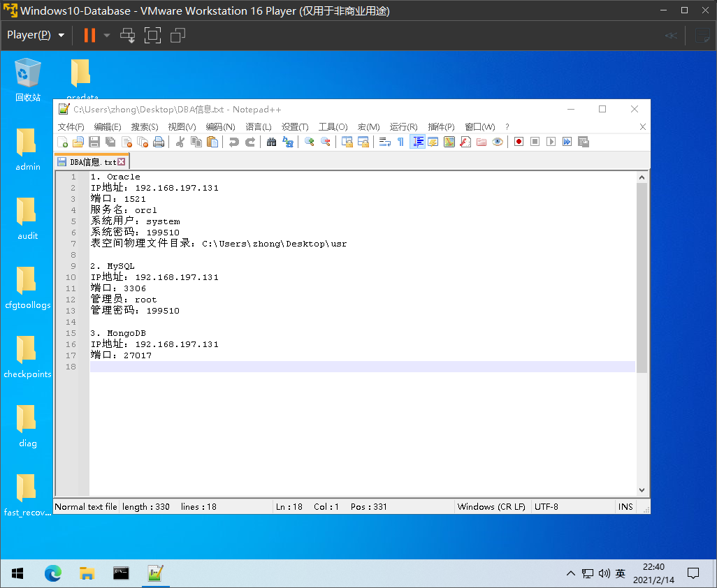
Task: Save the DBA信息.txt file with Save icon
Action: click(x=94, y=142)
